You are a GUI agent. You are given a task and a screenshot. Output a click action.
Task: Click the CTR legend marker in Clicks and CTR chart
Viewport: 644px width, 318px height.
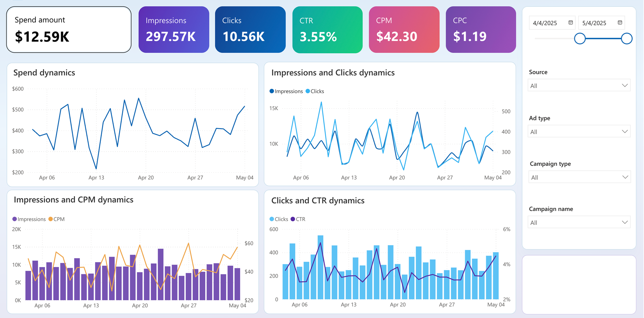293,219
